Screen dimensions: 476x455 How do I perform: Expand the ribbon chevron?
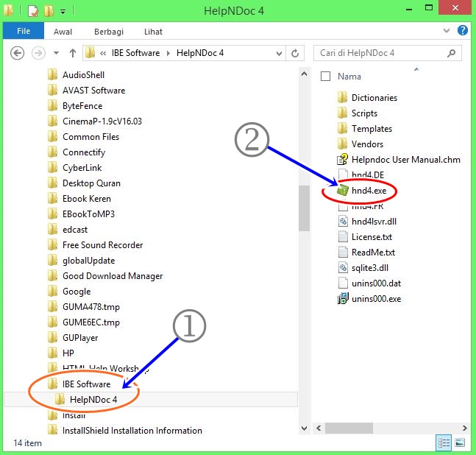(x=447, y=30)
